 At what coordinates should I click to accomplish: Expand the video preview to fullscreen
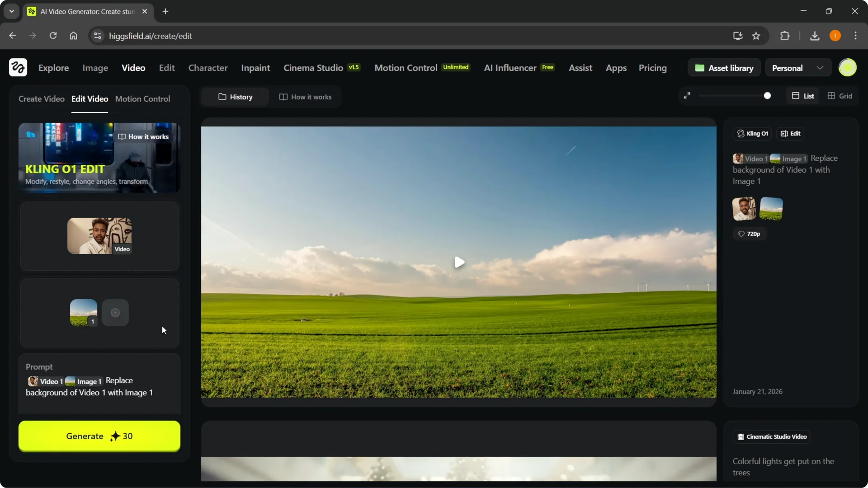click(x=687, y=95)
